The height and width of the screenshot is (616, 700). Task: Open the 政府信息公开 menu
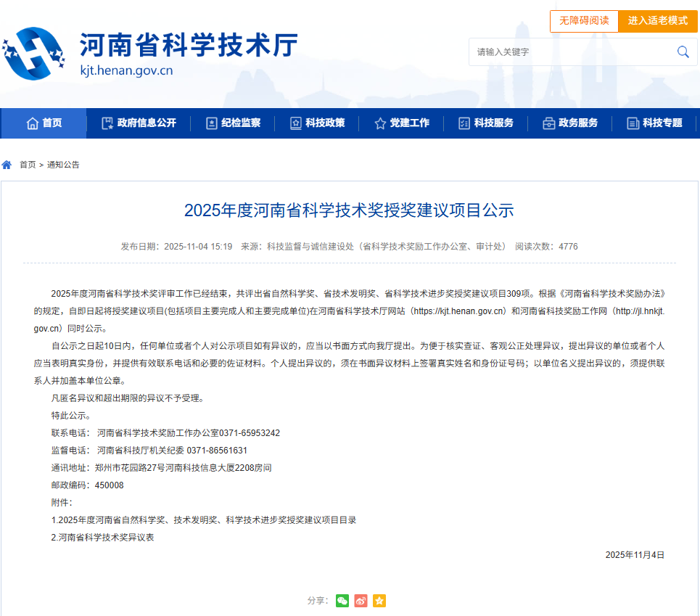click(x=139, y=123)
